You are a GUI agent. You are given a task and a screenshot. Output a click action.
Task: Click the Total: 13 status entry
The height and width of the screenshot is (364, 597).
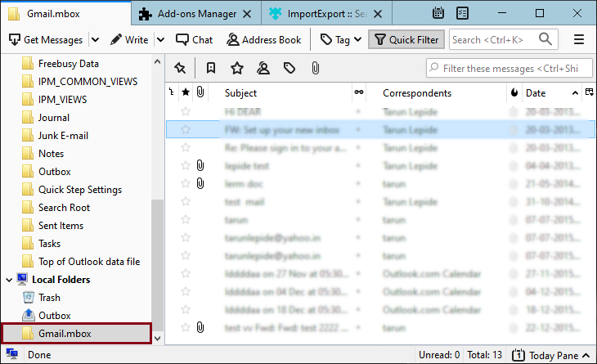point(484,355)
